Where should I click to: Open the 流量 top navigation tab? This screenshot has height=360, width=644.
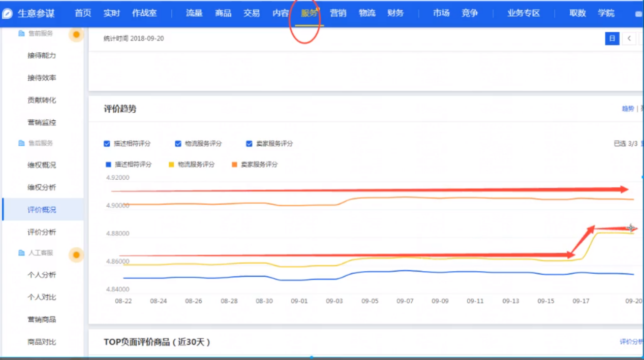(x=194, y=13)
